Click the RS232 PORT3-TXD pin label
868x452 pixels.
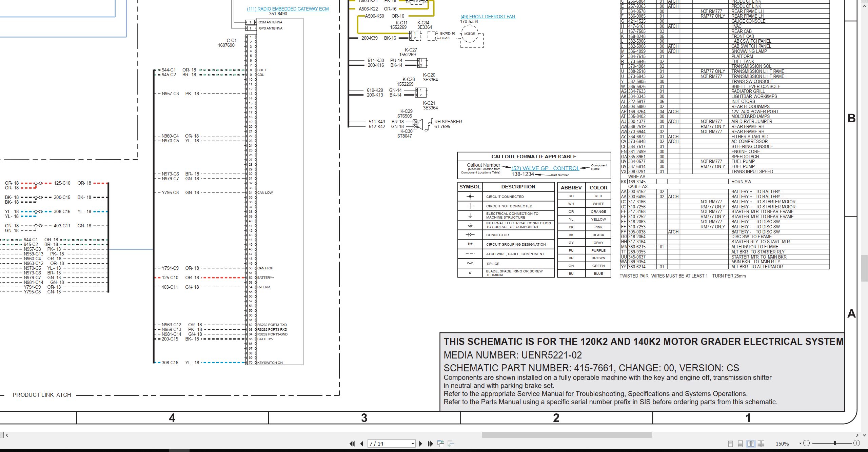[272, 325]
